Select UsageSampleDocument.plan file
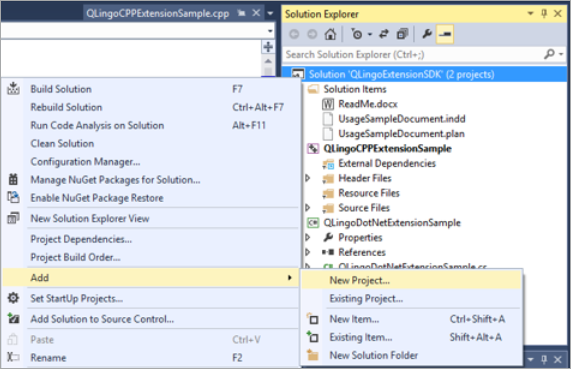 [x=401, y=134]
